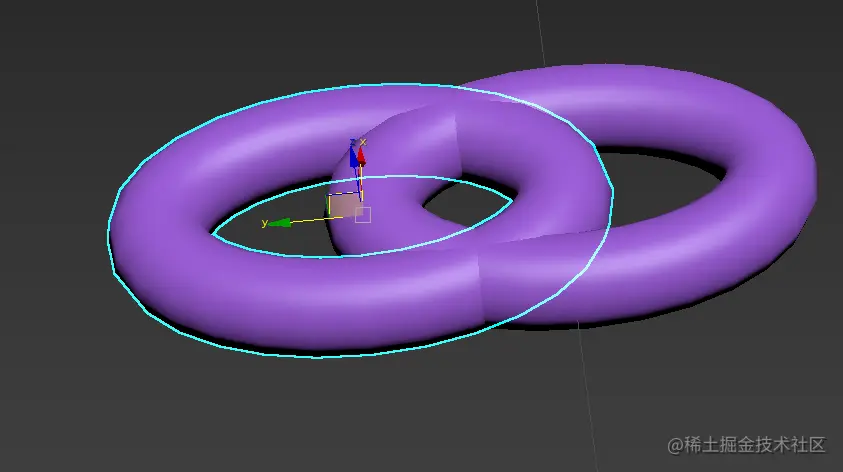Click the red X axis arrow handle
Viewport: 843px width, 472px height.
coord(361,155)
